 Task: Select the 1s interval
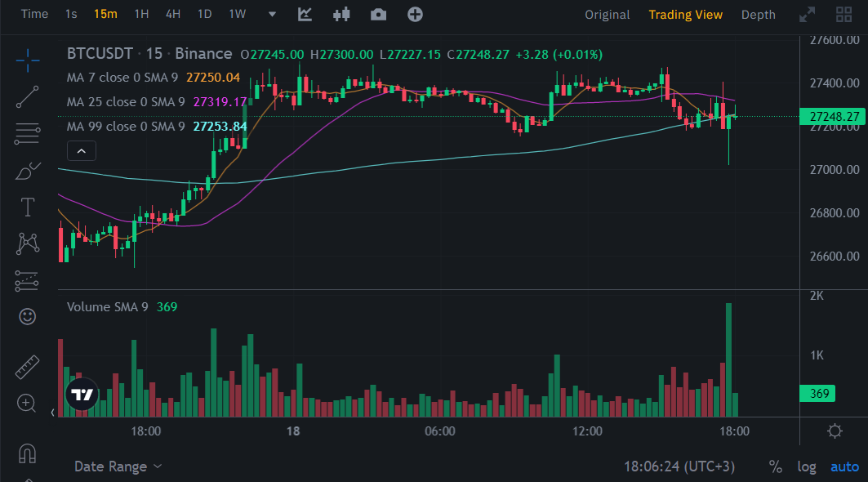71,14
